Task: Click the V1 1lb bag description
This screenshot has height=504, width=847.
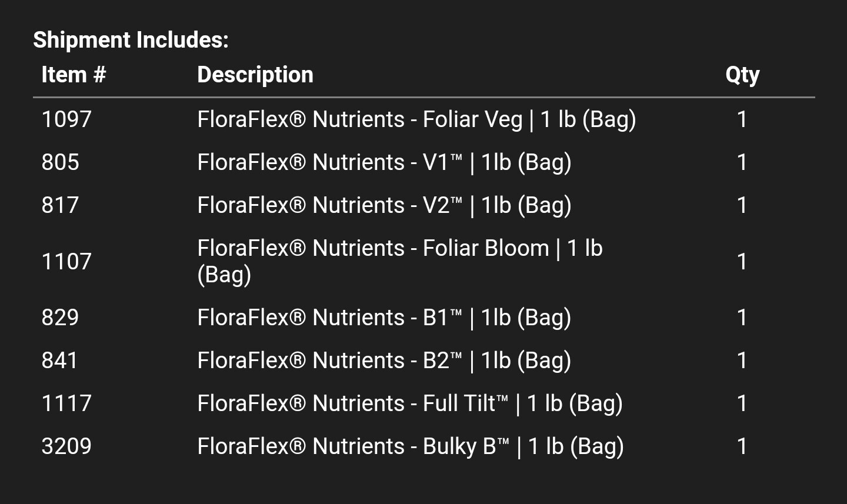Action: 384,162
